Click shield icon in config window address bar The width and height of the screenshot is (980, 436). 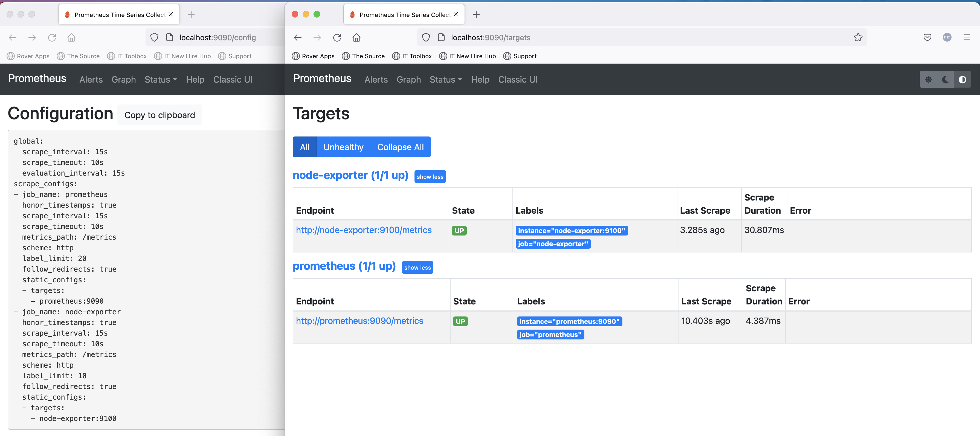[x=154, y=37]
